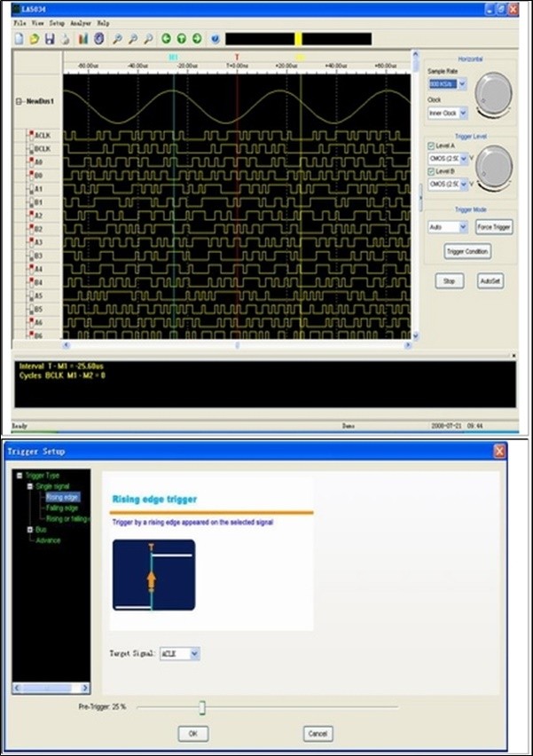Open the Inner Clock dropdown
The image size is (533, 756).
pyautogui.click(x=461, y=114)
